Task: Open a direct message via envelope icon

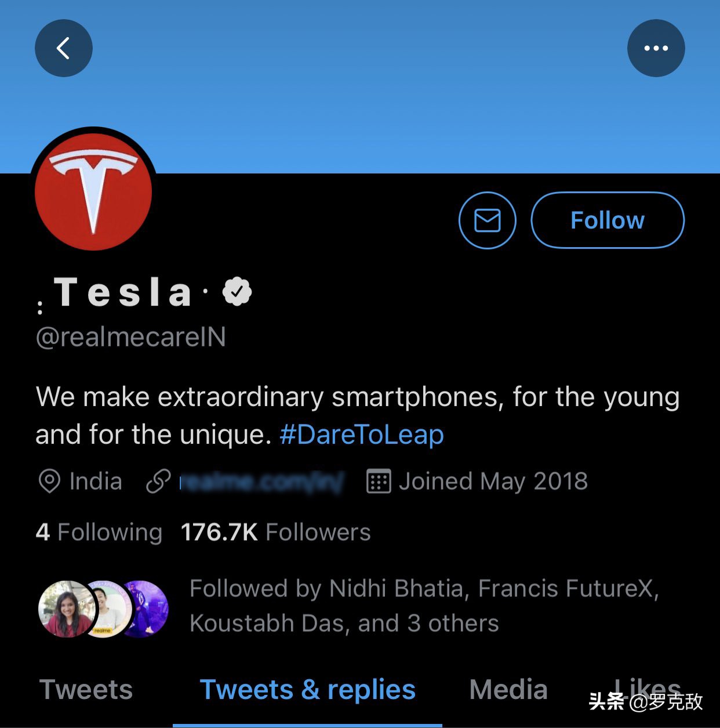Action: click(x=487, y=220)
